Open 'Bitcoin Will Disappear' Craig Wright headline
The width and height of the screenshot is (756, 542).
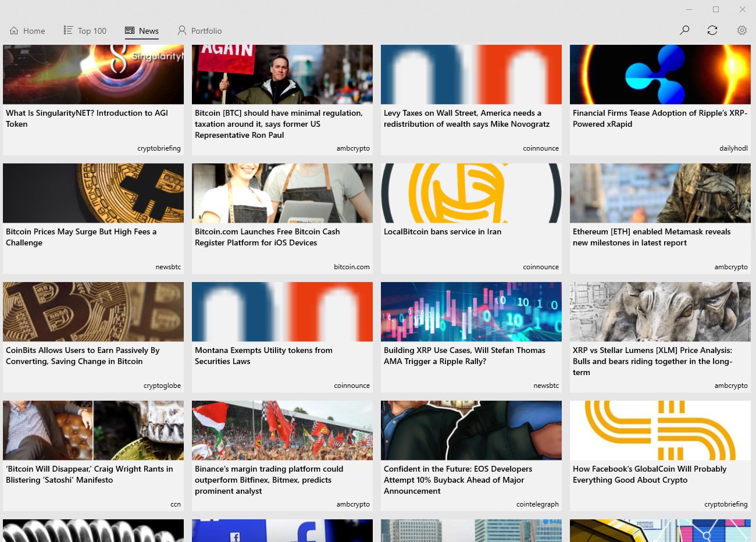pyautogui.click(x=90, y=475)
